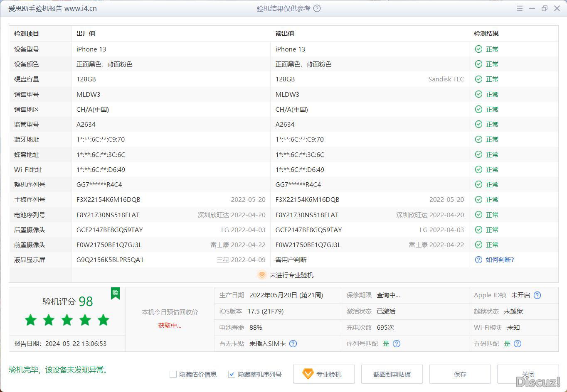The width and height of the screenshot is (567, 392).
Task: Click the 专业验机 button
Action: click(x=324, y=374)
